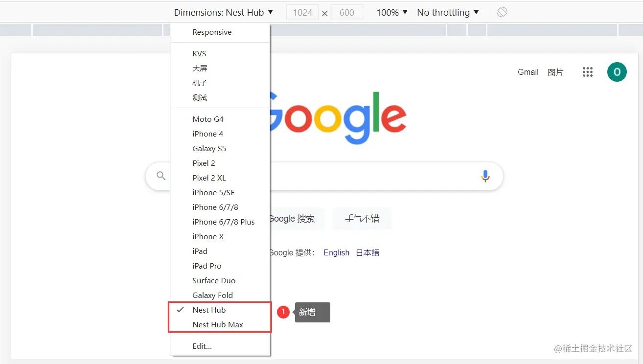Image resolution: width=643 pixels, height=364 pixels.
Task: Switch Google language to 日本語
Action: click(367, 253)
